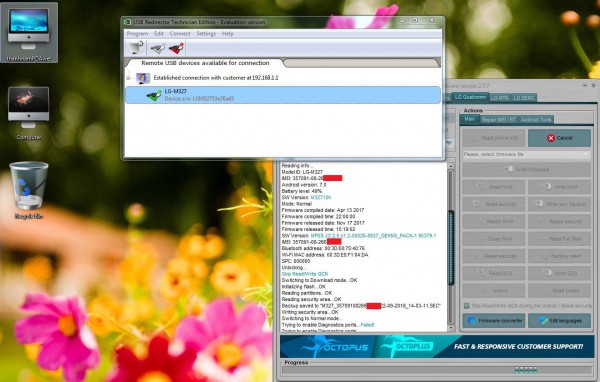Click the Failed! text in the log
Image resolution: width=600 pixels, height=382 pixels.
coord(367,325)
